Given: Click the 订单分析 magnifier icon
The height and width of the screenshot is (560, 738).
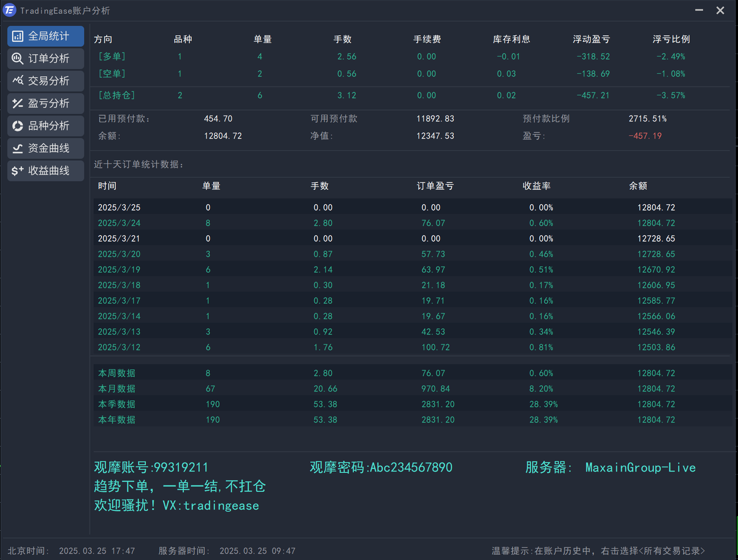Looking at the screenshot, I should (x=18, y=59).
